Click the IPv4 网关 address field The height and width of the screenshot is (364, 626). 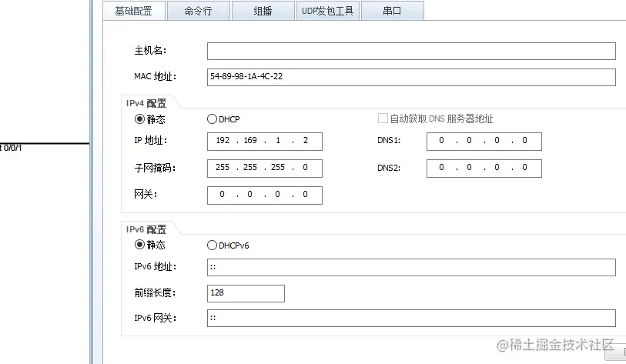(x=264, y=195)
